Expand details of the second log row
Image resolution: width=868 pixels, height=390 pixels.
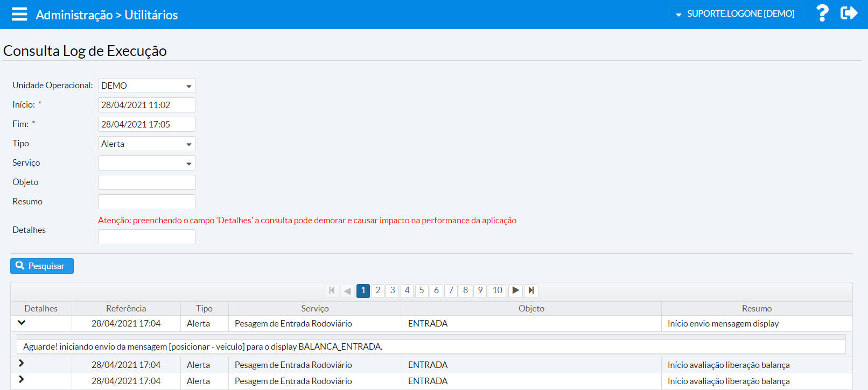pos(22,364)
